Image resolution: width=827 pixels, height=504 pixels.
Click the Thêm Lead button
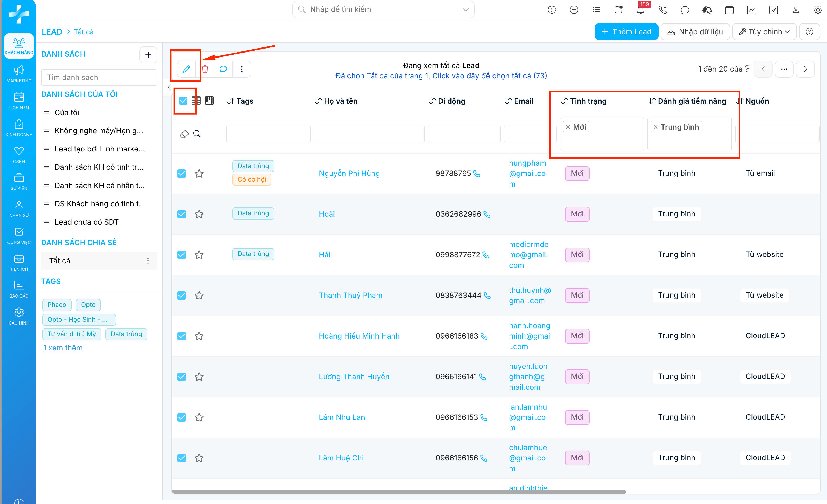pyautogui.click(x=626, y=32)
